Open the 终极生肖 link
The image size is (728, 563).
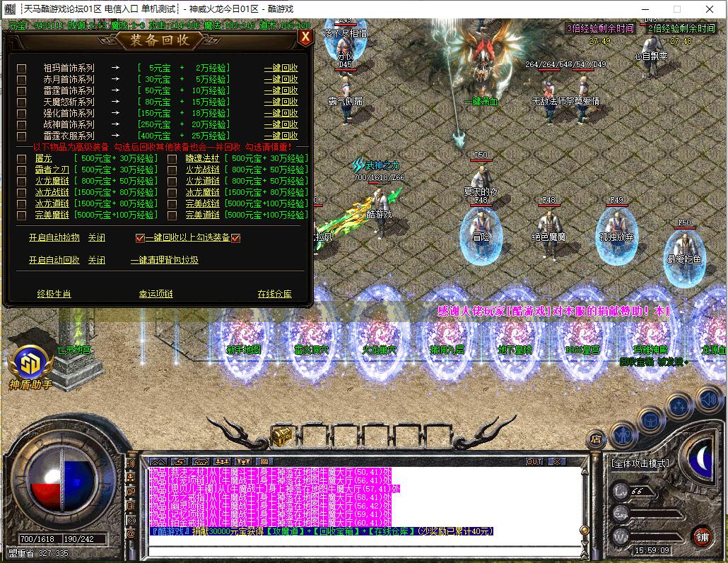click(54, 294)
